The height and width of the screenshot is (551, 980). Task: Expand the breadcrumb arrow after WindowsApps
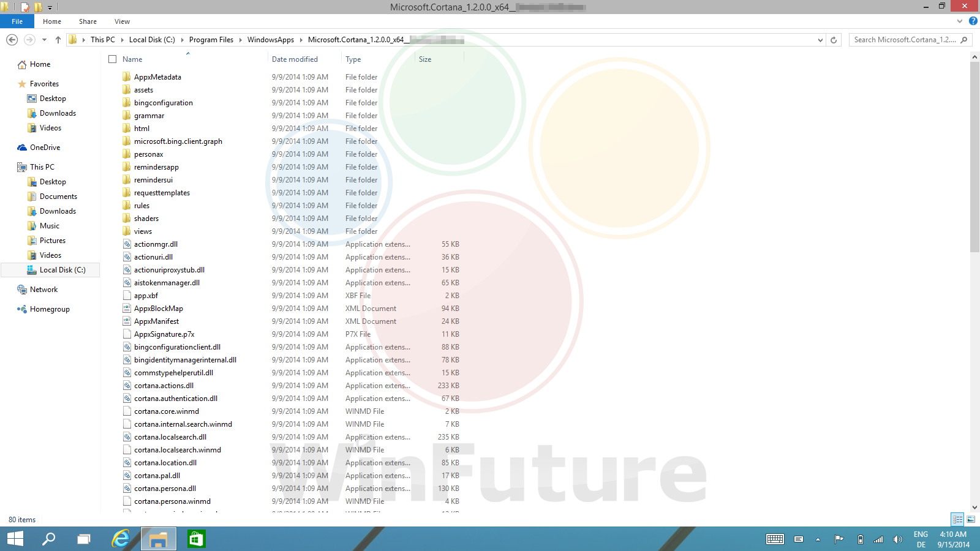(x=301, y=40)
